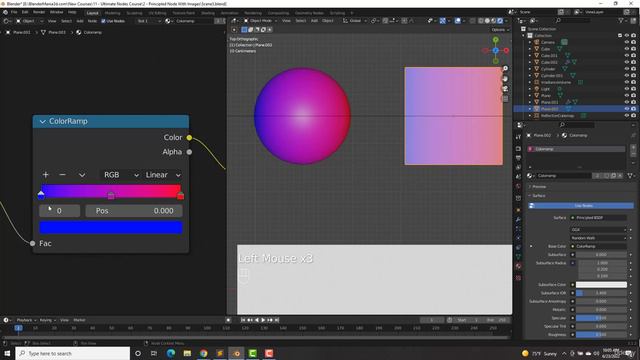Click the blue stop color swatch in ColorRamp

(111, 228)
